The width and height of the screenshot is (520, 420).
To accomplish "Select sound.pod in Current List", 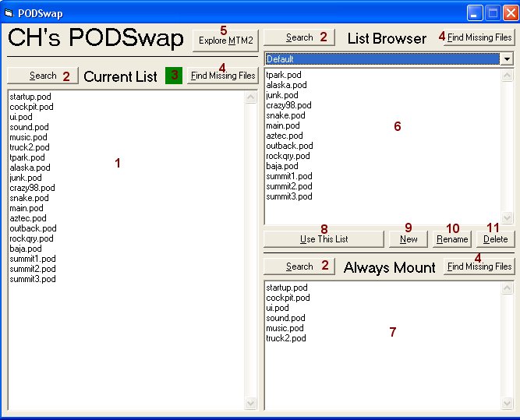I will [x=29, y=127].
